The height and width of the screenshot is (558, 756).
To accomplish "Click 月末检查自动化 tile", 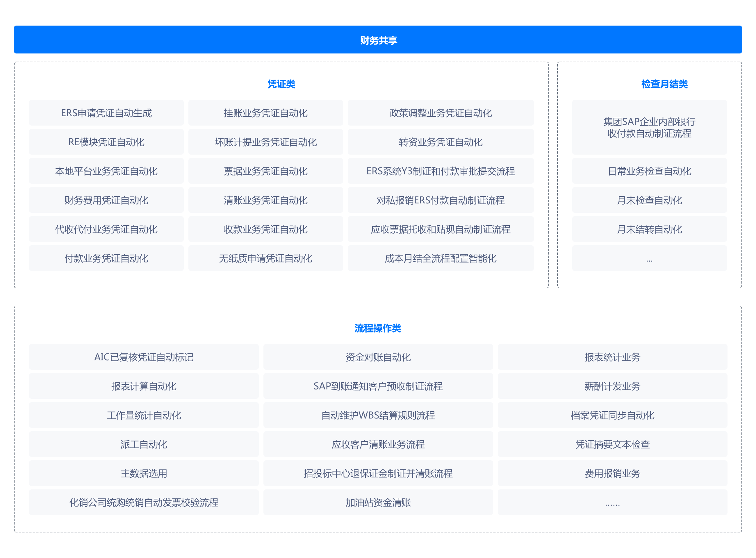I will [x=649, y=200].
